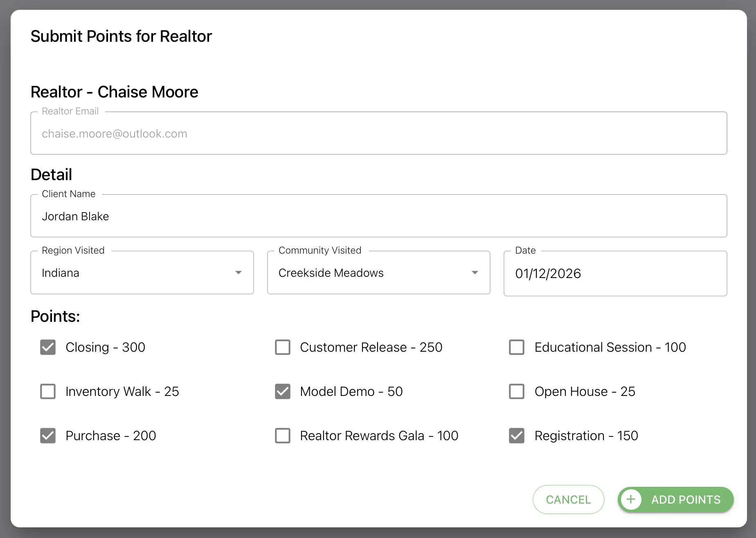
Task: Click the plus icon on Add Points
Action: (631, 500)
